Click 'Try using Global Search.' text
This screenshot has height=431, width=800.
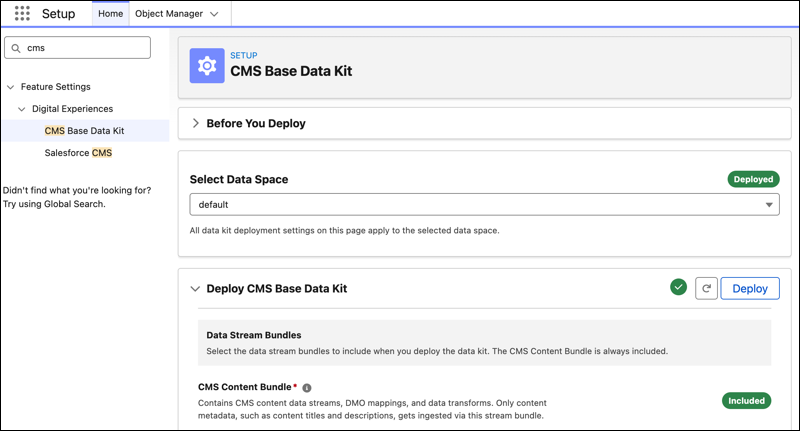(x=54, y=204)
